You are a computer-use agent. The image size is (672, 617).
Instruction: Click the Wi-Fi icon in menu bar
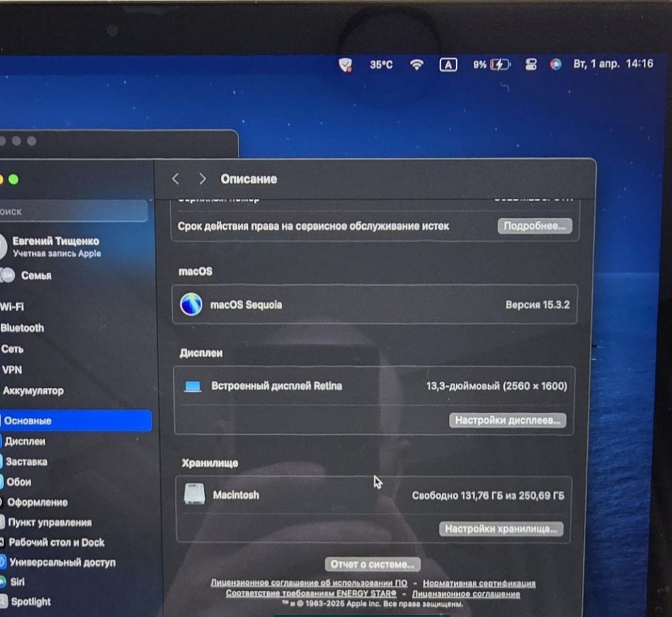417,65
